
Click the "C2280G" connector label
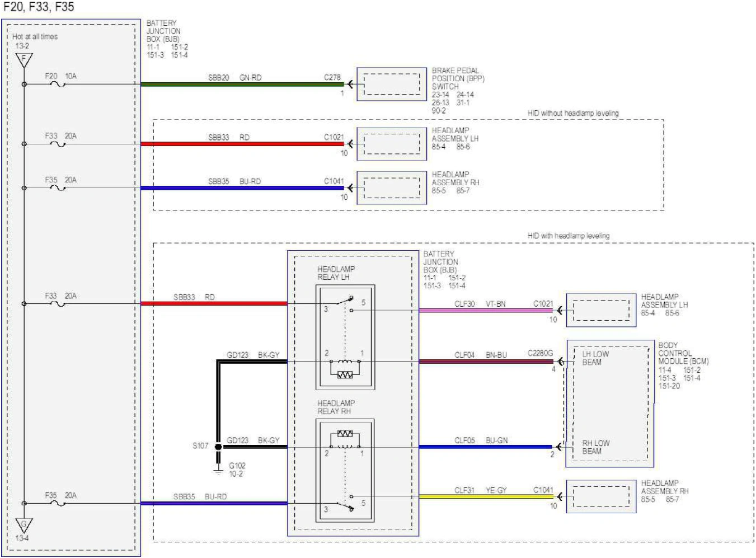pos(540,353)
